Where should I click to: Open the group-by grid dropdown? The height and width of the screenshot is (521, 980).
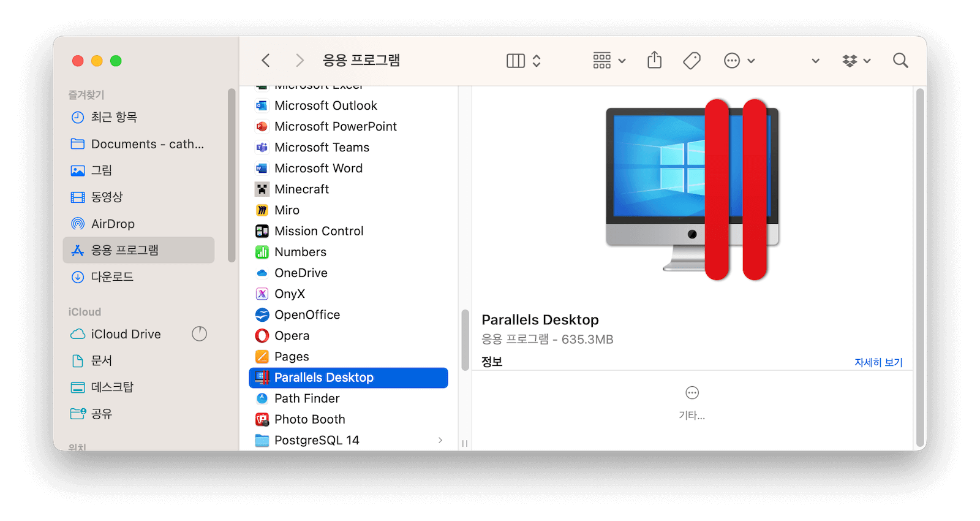pos(609,61)
